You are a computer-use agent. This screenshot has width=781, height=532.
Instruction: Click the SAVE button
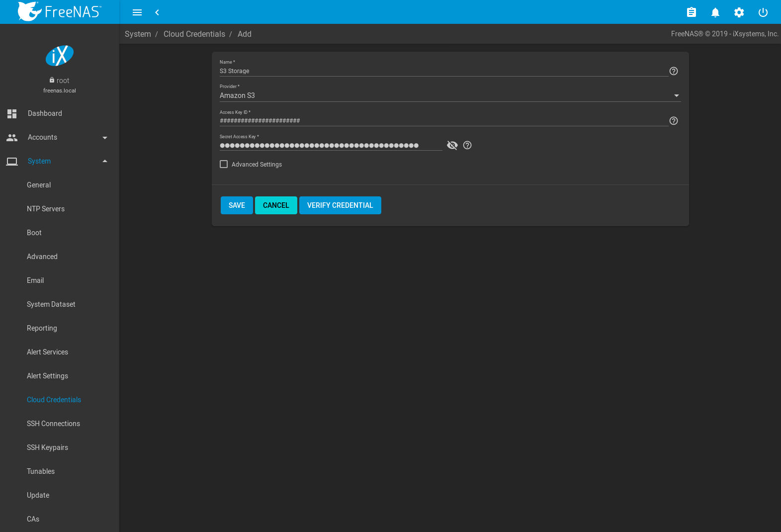tap(237, 205)
